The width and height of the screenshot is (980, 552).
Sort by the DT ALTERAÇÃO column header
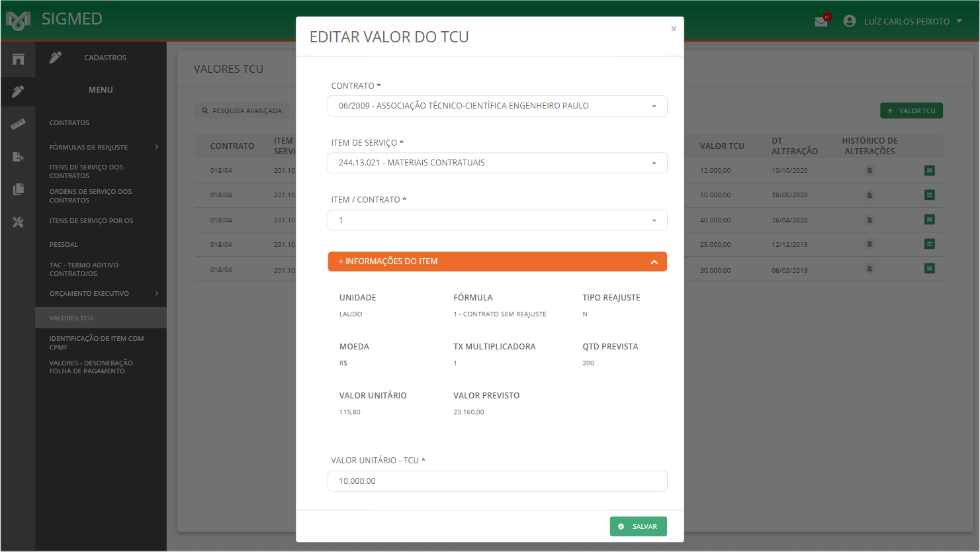(795, 146)
